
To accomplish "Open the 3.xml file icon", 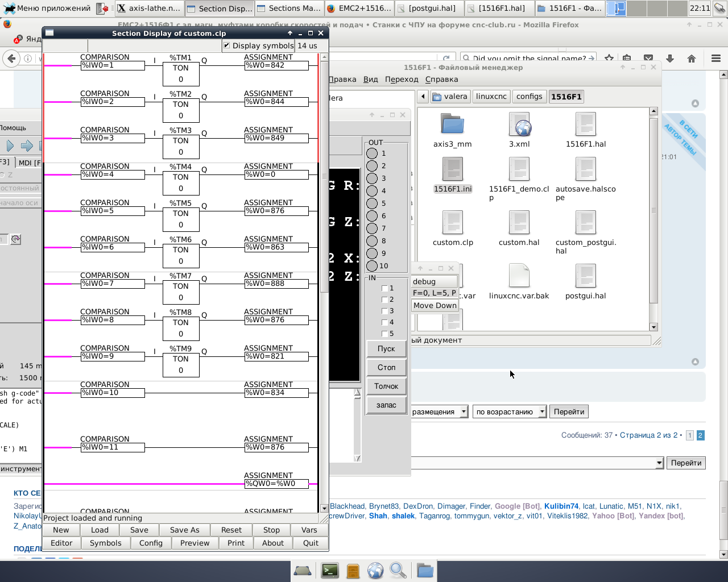I will tap(519, 124).
